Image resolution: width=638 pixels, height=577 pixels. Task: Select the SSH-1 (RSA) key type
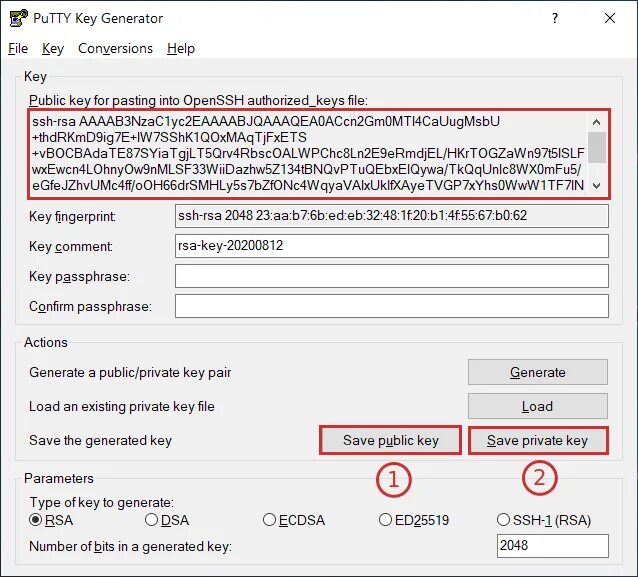[544, 520]
